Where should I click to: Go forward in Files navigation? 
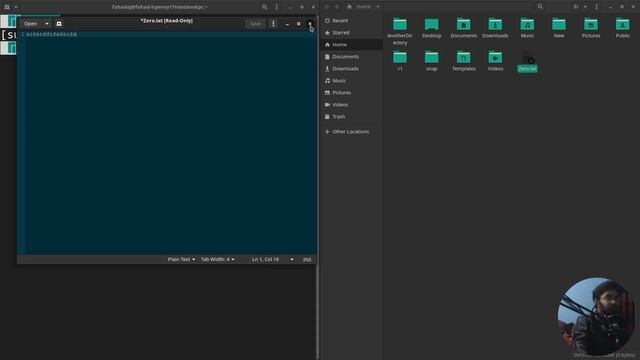point(337,7)
